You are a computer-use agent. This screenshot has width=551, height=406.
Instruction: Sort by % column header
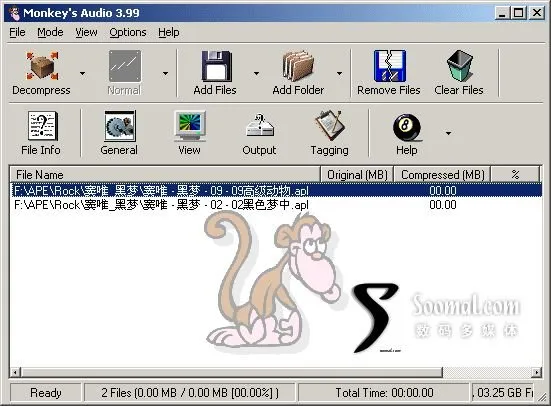[515, 175]
